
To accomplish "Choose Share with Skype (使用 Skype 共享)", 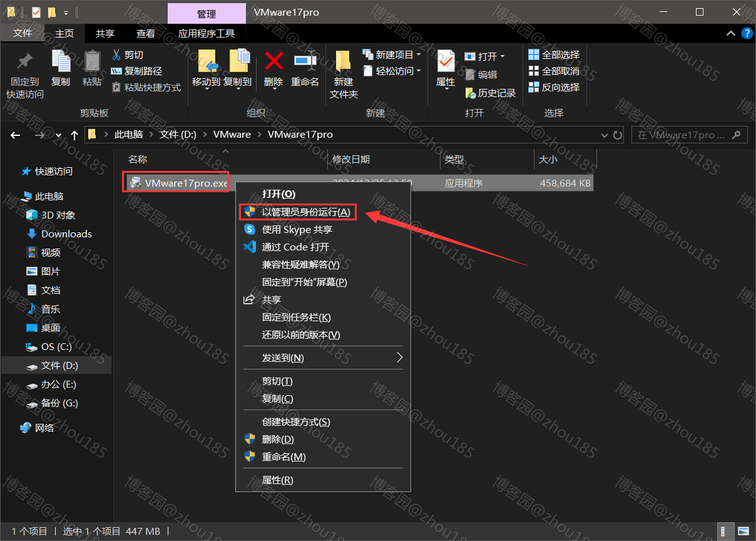I will coord(323,229).
